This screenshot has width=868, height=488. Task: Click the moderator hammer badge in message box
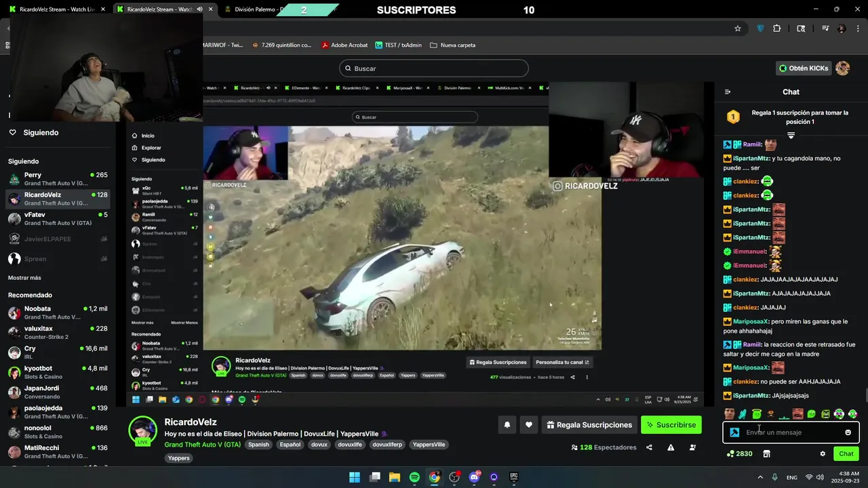pyautogui.click(x=734, y=432)
